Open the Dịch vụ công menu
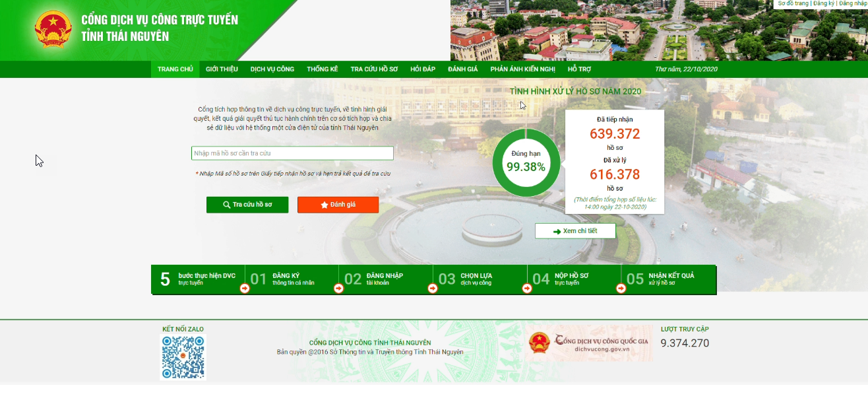 click(x=272, y=69)
